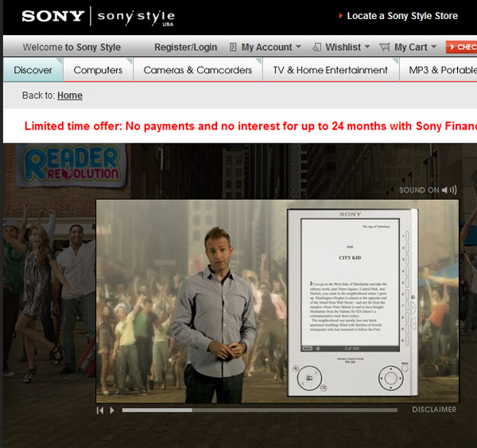This screenshot has height=448, width=477.
Task: Click Welcome to Sony Style text
Action: [72, 47]
